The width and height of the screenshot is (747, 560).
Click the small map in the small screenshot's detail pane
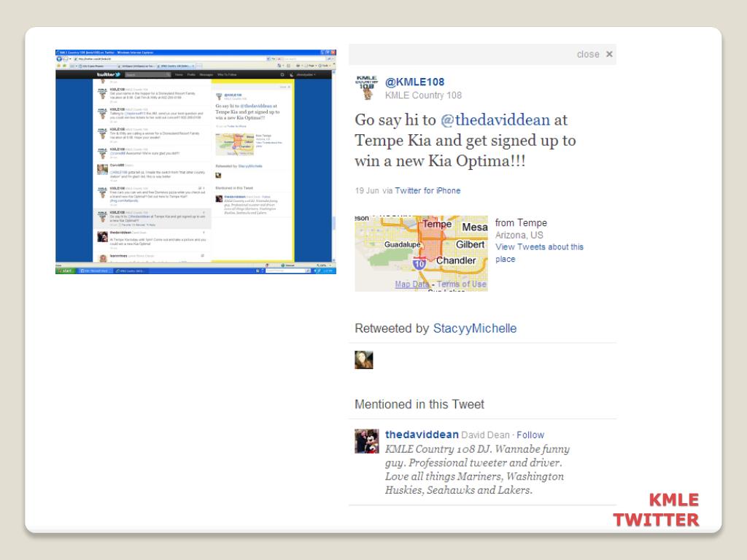tap(235, 145)
